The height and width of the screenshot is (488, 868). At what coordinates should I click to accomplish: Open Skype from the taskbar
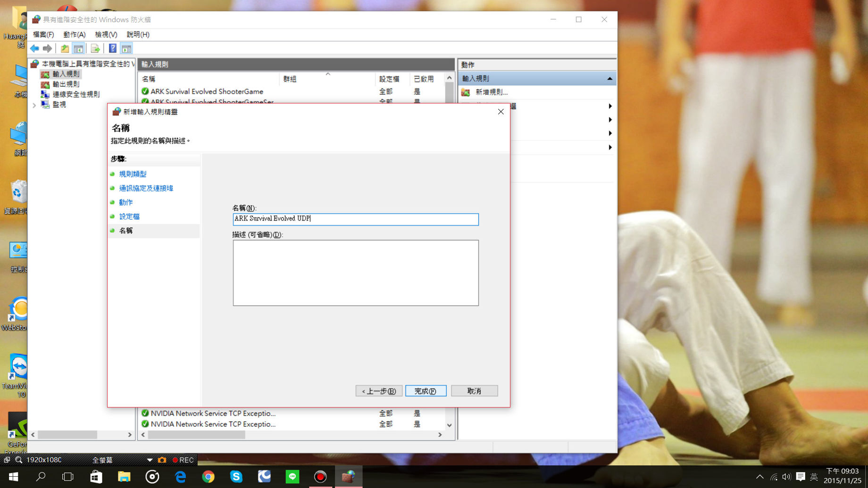[236, 477]
